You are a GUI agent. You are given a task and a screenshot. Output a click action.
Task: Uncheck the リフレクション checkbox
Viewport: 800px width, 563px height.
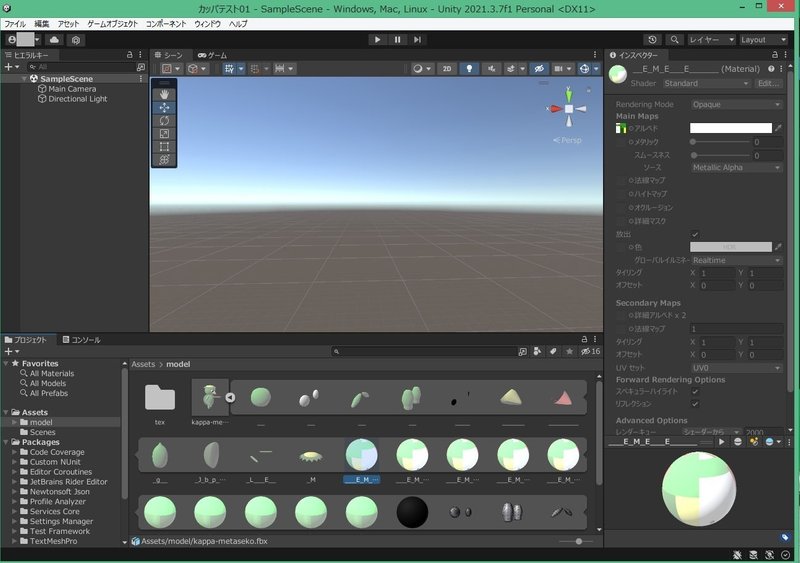click(x=695, y=404)
